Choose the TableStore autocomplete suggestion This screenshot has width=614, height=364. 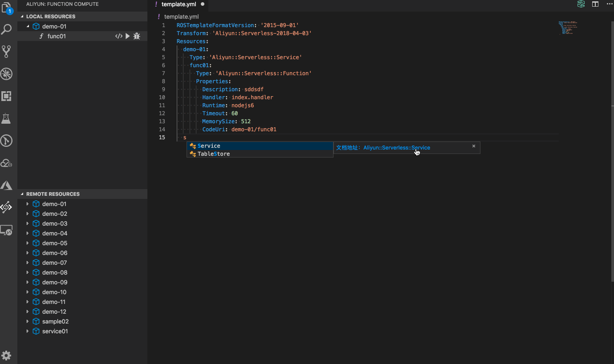pyautogui.click(x=214, y=154)
